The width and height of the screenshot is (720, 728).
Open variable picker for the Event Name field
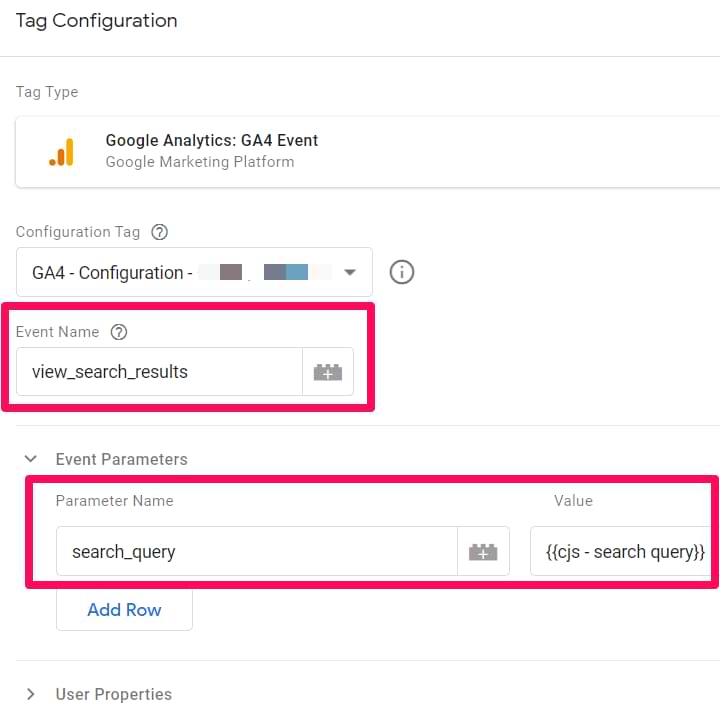click(328, 372)
